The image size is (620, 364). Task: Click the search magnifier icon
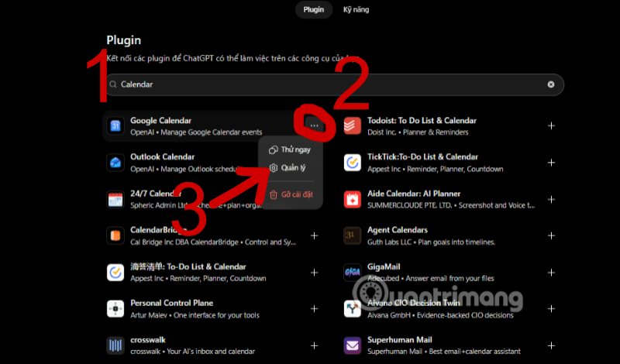pos(113,84)
